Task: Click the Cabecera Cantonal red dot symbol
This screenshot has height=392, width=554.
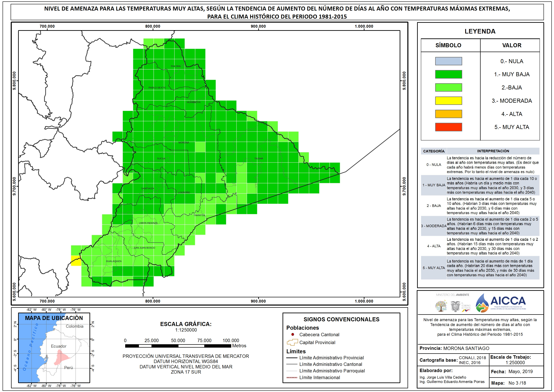Action: coord(293,334)
